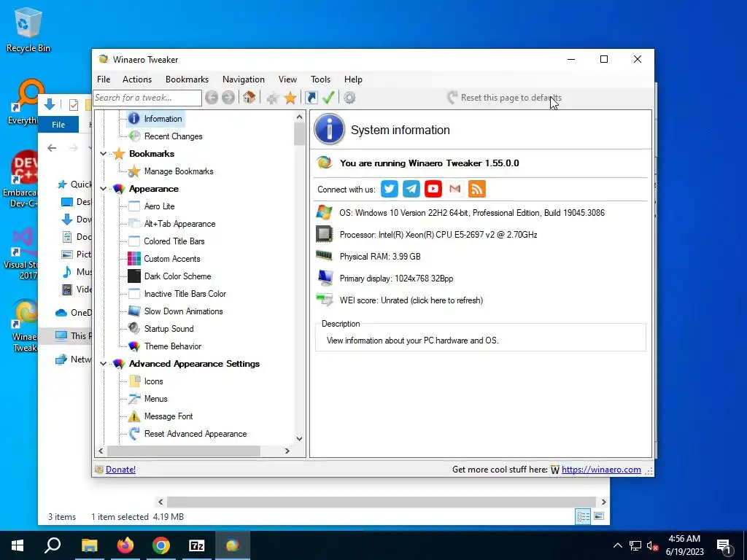Viewport: 747px width, 560px height.
Task: Click the Message Font warning icon
Action: coord(134,416)
